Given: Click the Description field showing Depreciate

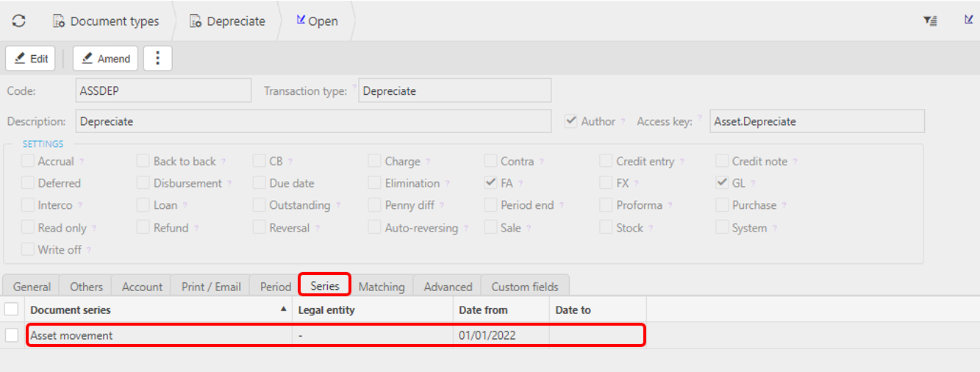Looking at the screenshot, I should point(313,121).
